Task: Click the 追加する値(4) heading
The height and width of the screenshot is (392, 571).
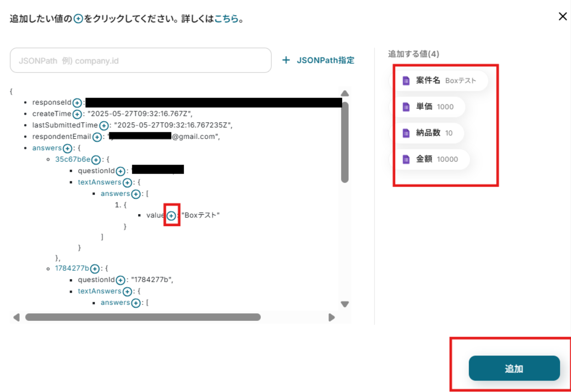Action: click(414, 54)
